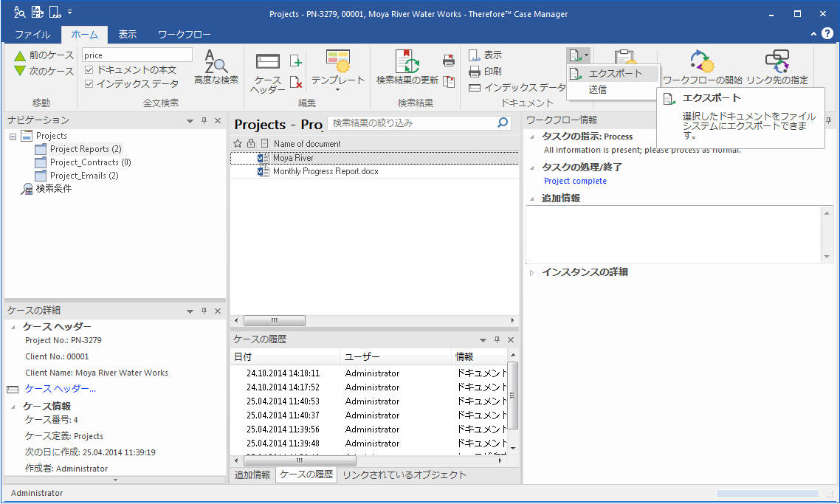Click the new document icon with green plus
Image resolution: width=840 pixels, height=504 pixels.
pos(296,61)
